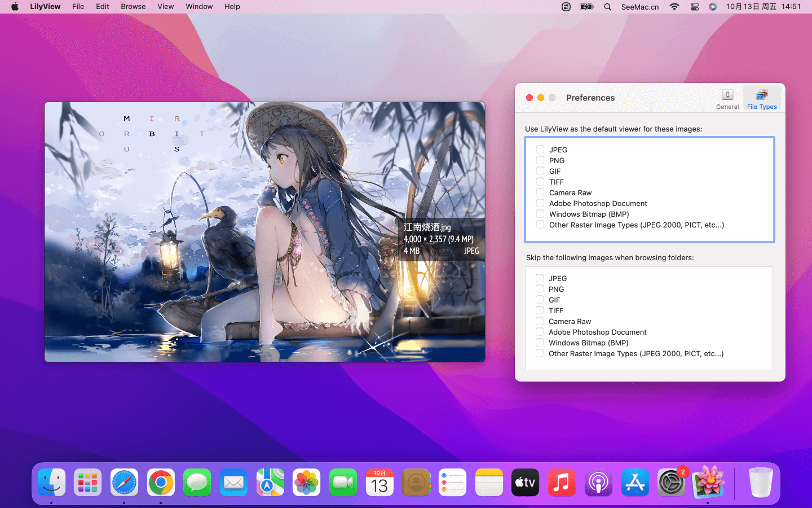Viewport: 812px width, 508px height.
Task: Open Contacts from the Dock
Action: coord(416,483)
